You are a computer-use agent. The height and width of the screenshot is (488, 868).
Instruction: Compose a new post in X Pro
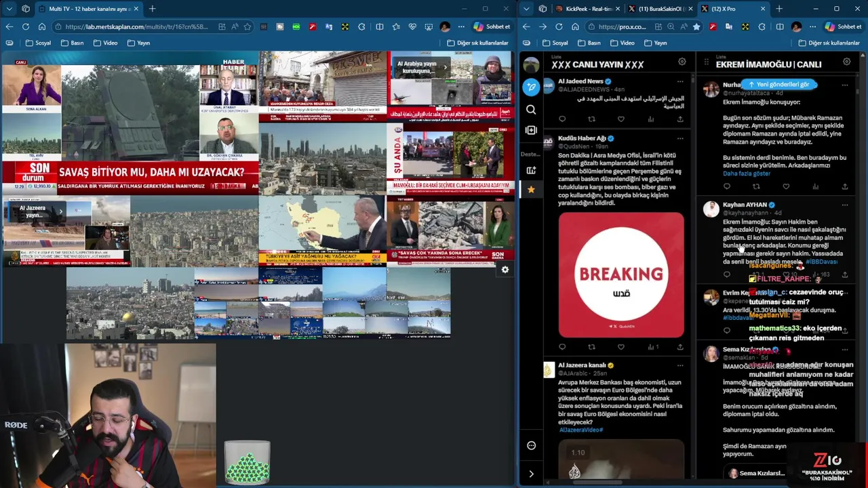click(x=531, y=87)
